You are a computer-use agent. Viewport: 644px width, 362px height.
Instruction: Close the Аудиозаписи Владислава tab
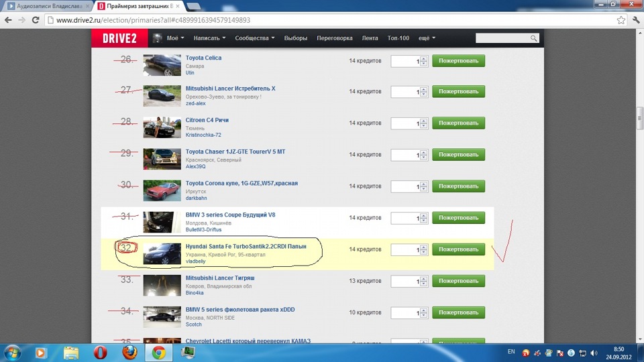(87, 6)
